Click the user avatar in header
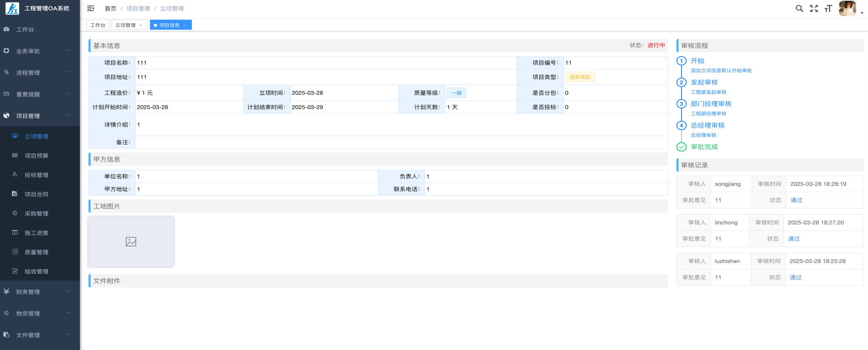The image size is (868, 350). [847, 9]
